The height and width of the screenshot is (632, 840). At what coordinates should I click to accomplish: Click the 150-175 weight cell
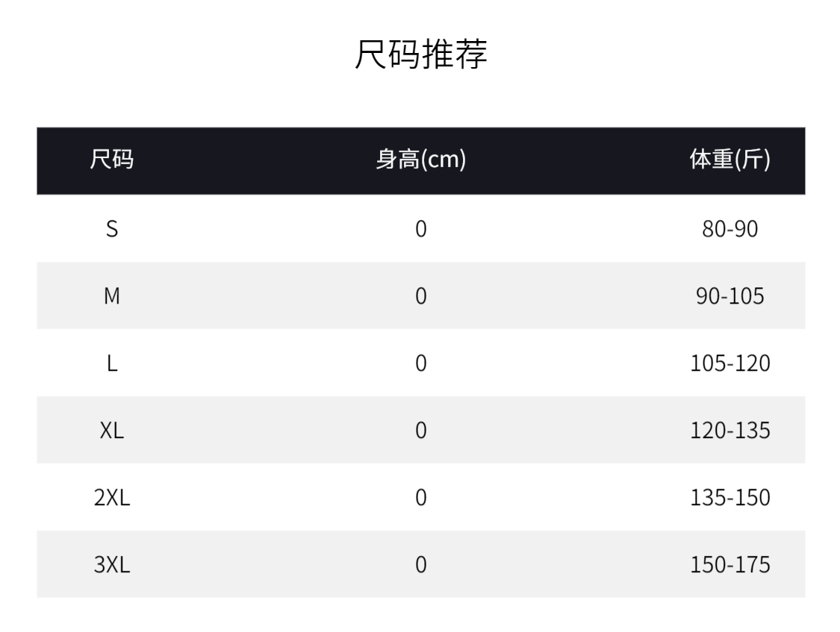tap(729, 565)
